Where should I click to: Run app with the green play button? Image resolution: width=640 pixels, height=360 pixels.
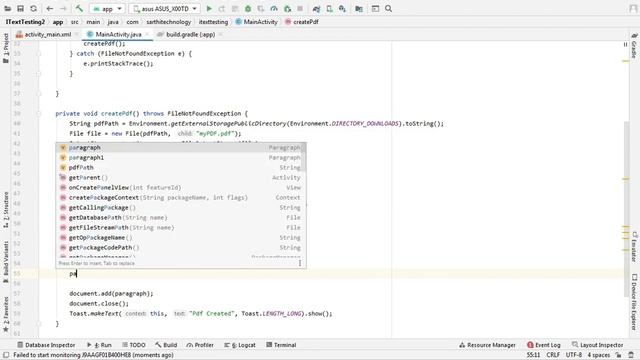[209, 9]
